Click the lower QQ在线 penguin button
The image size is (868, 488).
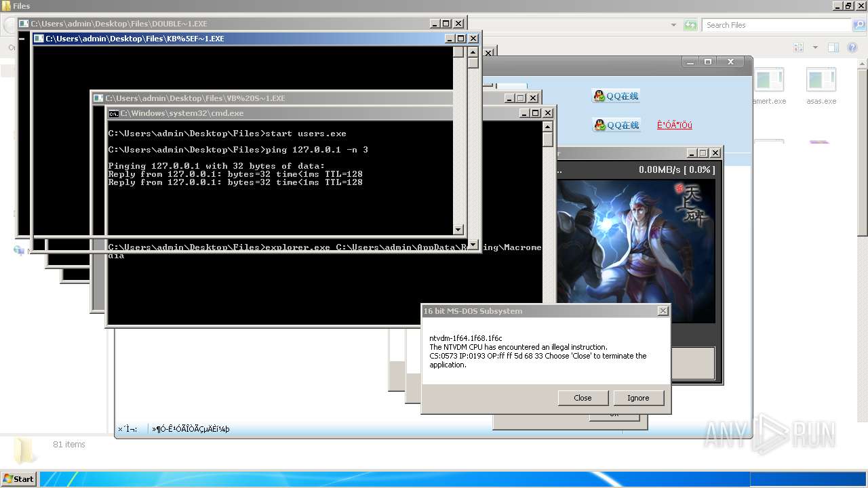pos(616,125)
